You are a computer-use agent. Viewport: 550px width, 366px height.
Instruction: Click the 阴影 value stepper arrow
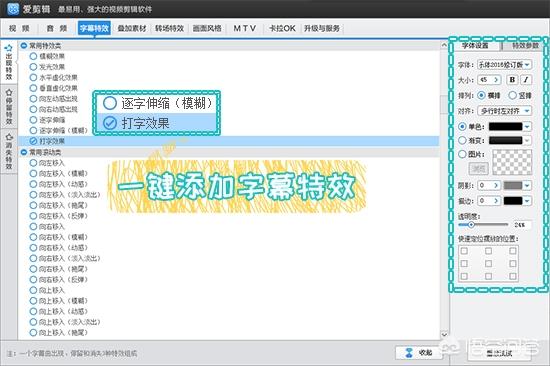click(x=496, y=185)
